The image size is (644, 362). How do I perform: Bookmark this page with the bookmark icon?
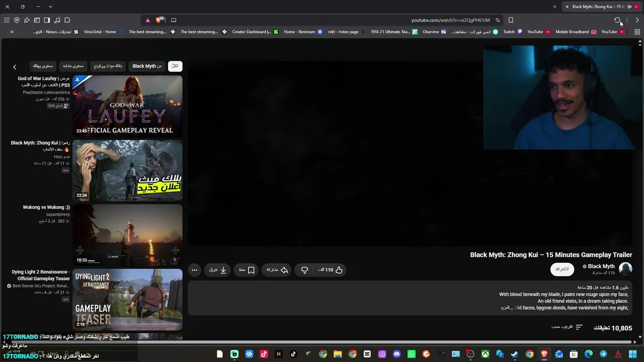point(511,20)
